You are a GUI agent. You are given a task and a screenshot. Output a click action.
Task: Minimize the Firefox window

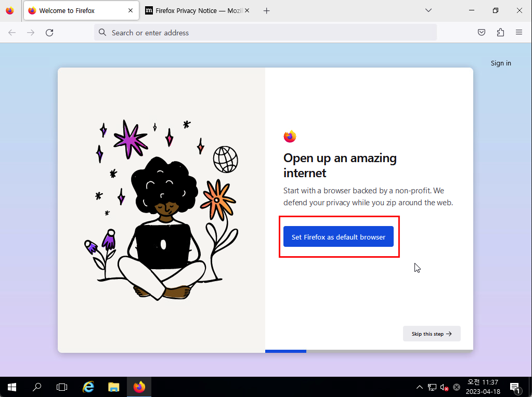[x=472, y=10]
